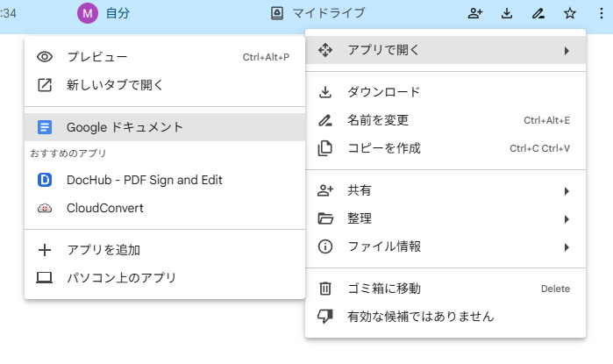Select パソコン上のアプリ menu entry
This screenshot has height=364, width=613.
click(x=165, y=277)
